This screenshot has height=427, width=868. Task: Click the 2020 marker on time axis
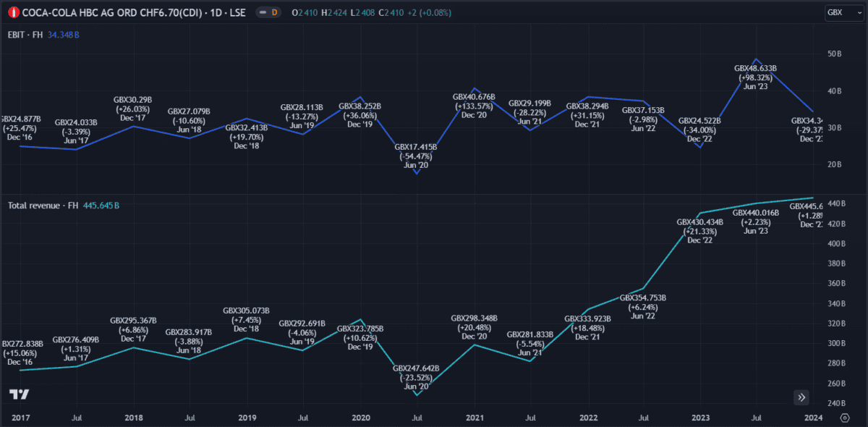361,418
